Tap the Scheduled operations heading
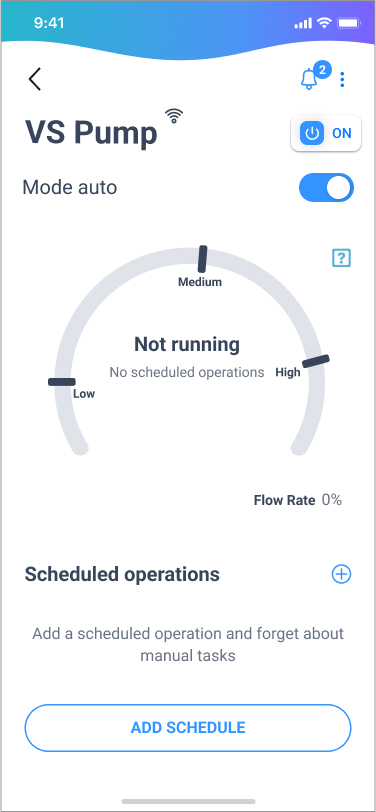Viewport: 376px width, 812px height. (122, 574)
